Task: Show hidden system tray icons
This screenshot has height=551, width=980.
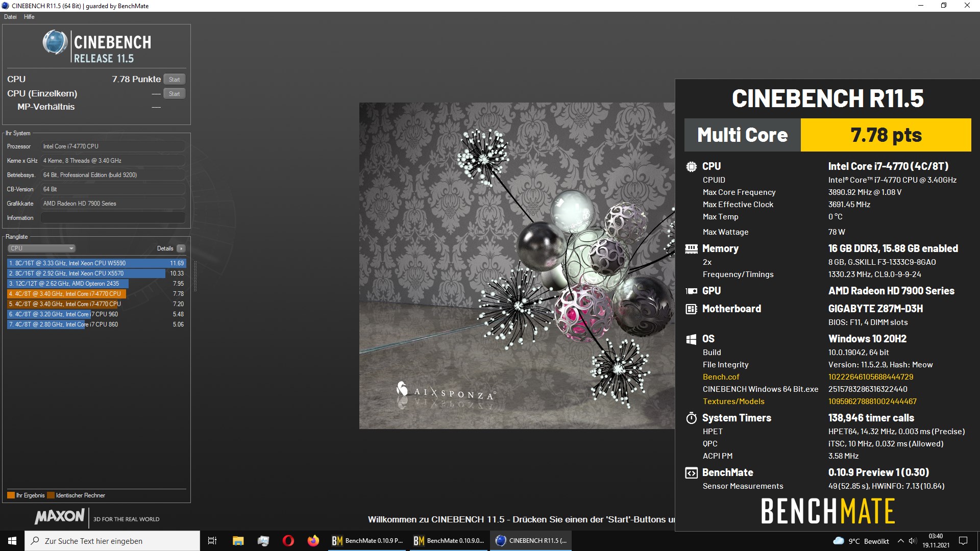Action: 900,541
